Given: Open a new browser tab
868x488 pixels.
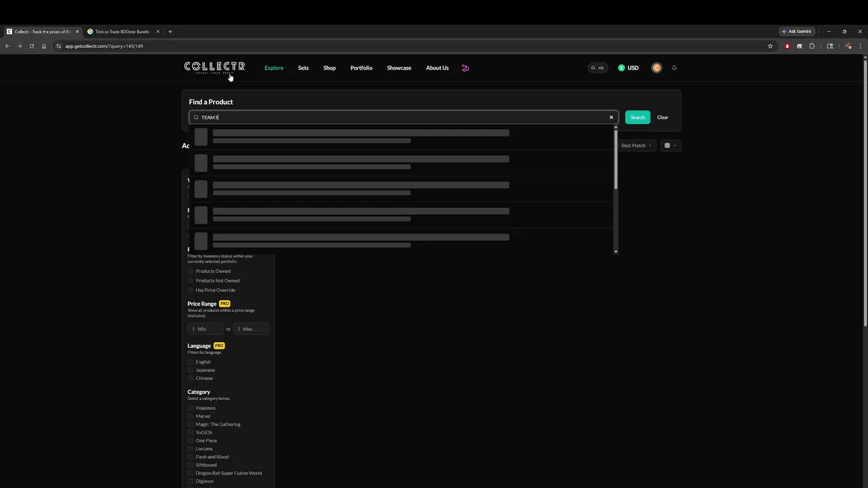Looking at the screenshot, I should [170, 32].
